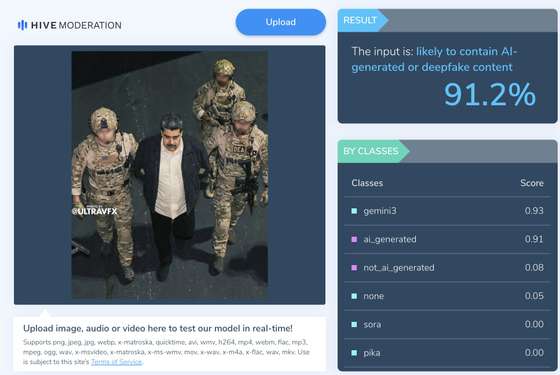Click the sora class color square

click(x=354, y=325)
